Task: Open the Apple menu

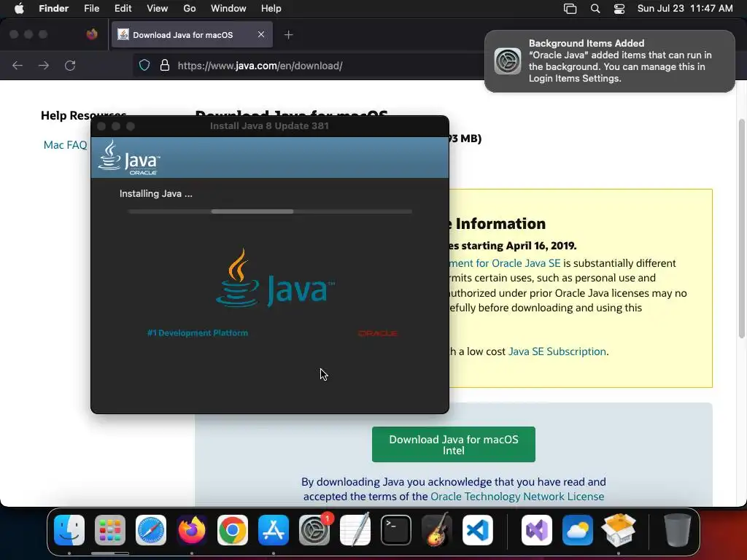Action: [19, 9]
